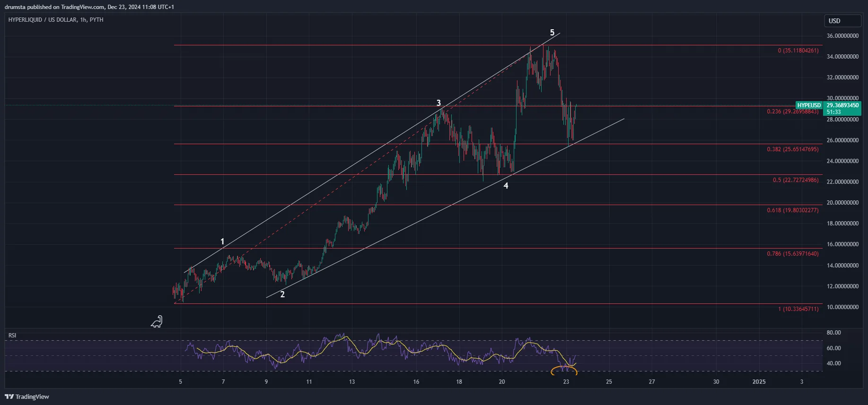
Task: Click the HYPEUSD price label
Action: coord(809,105)
